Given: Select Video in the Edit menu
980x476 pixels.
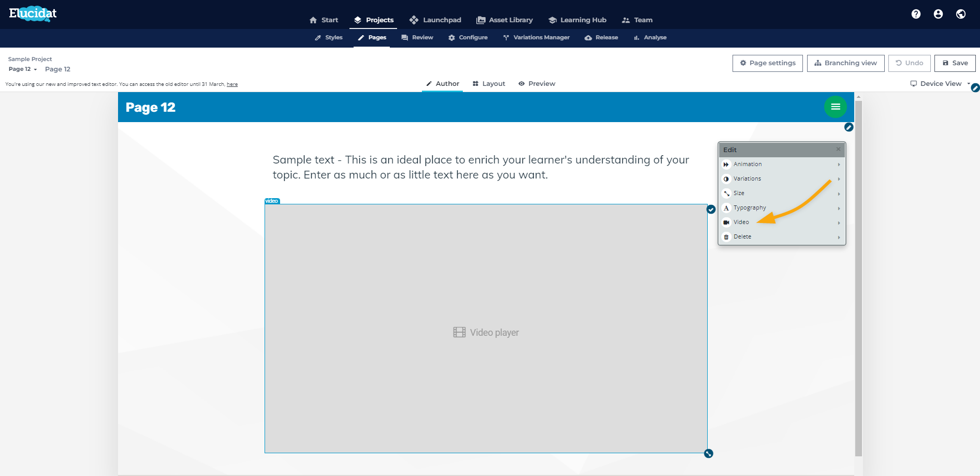Looking at the screenshot, I should point(782,222).
